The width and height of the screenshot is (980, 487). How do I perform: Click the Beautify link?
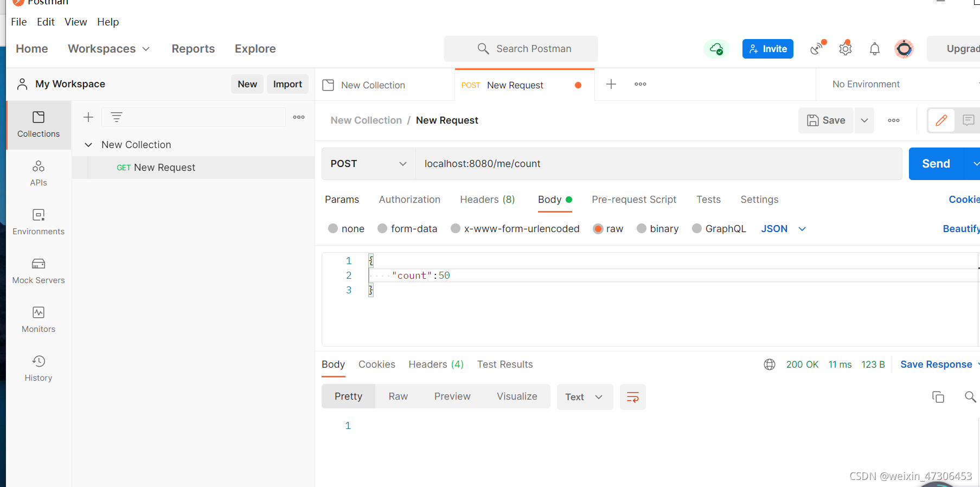[961, 229]
